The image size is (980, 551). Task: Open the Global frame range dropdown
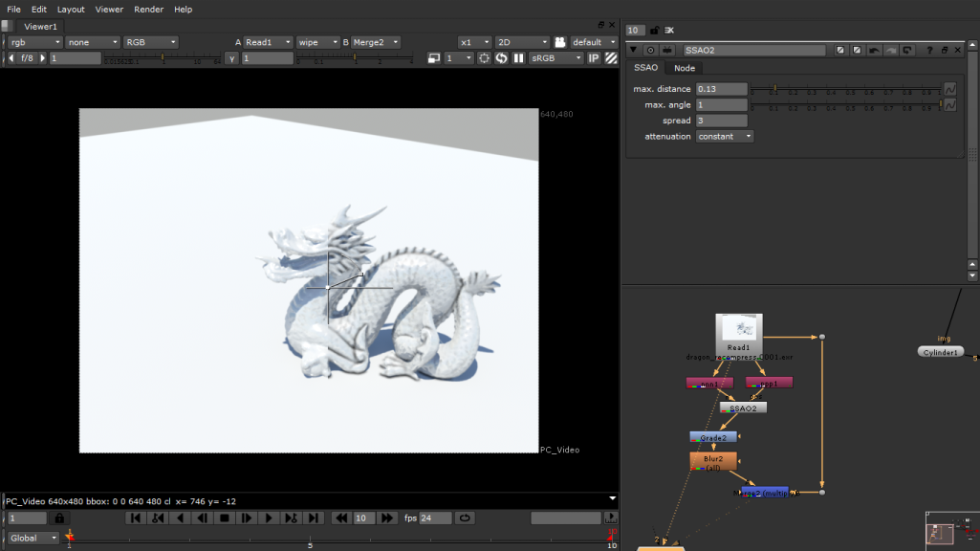pos(33,538)
